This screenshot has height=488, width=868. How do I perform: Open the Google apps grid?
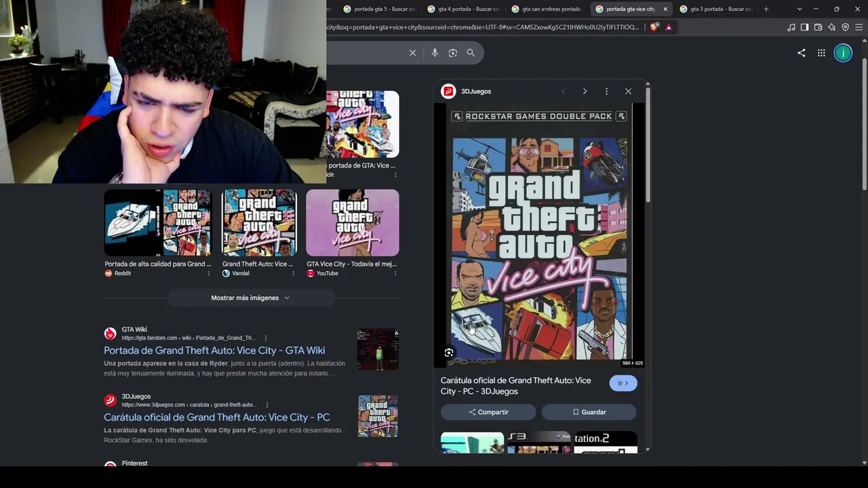click(821, 53)
